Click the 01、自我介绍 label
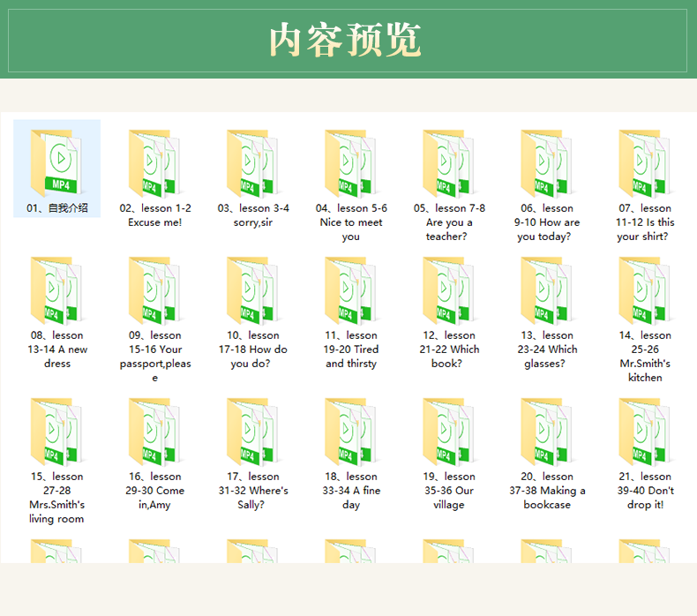697x616 pixels. tap(56, 208)
